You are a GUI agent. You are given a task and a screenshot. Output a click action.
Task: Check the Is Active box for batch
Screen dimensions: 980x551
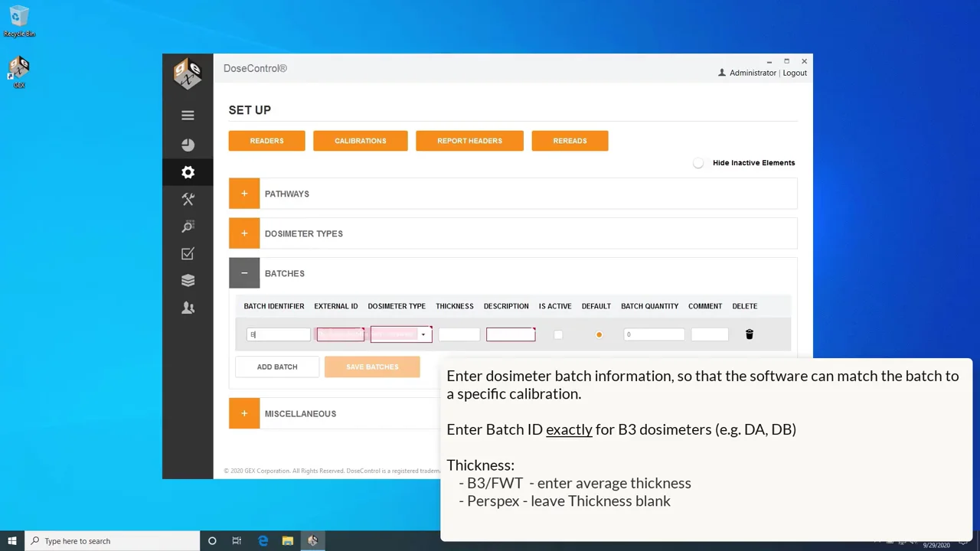(x=558, y=334)
